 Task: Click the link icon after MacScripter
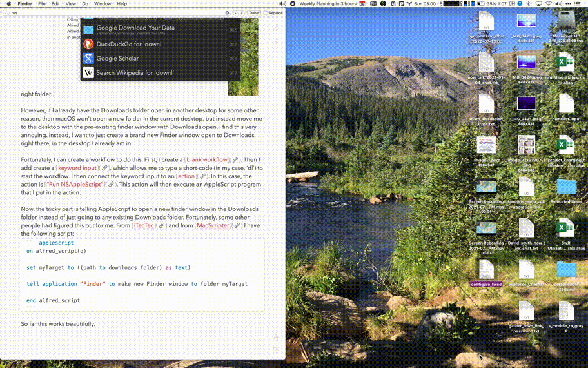point(237,226)
